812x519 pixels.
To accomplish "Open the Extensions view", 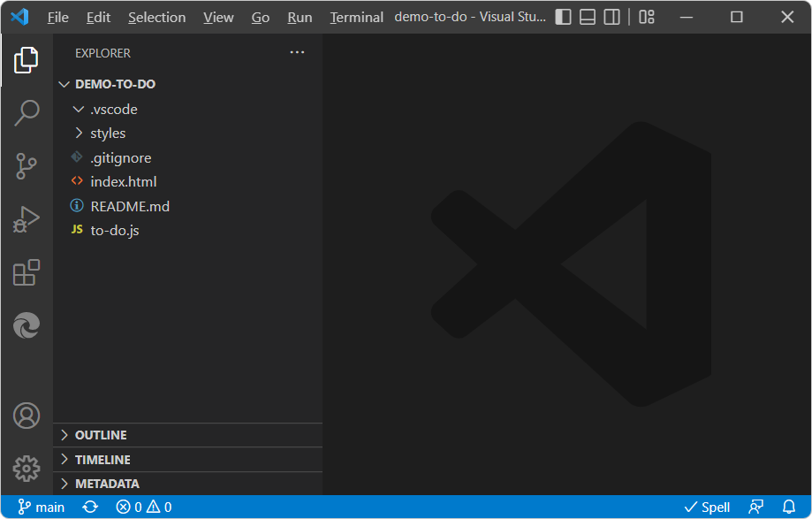I will tap(27, 272).
